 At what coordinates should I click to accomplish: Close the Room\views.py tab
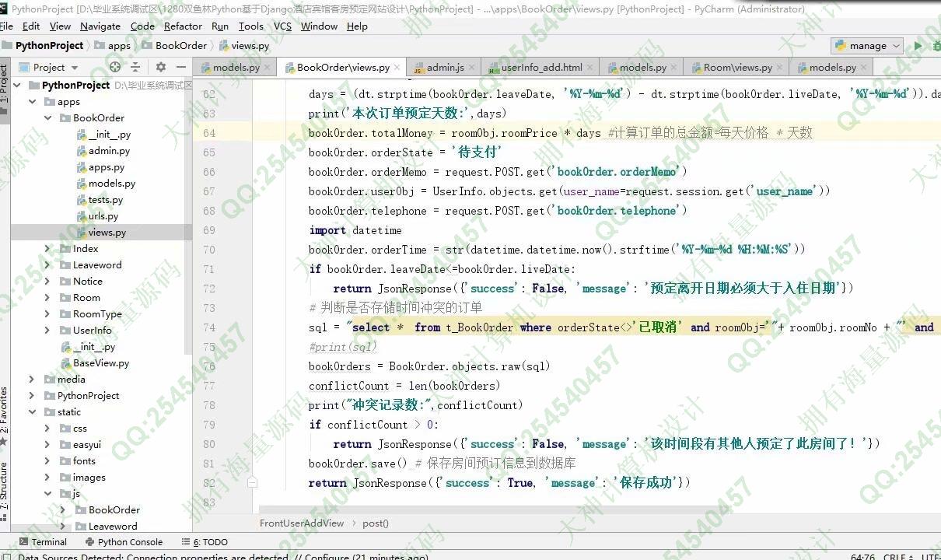[780, 67]
